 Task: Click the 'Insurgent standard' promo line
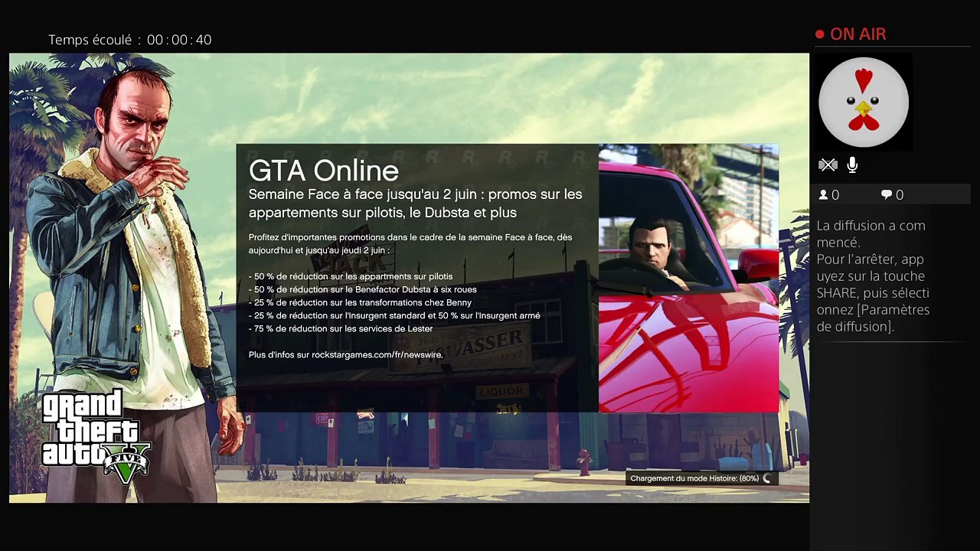(394, 315)
